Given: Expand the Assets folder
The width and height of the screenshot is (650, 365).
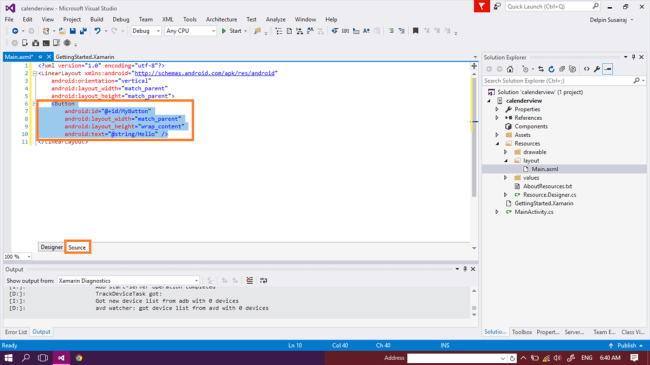Looking at the screenshot, I should (x=497, y=135).
